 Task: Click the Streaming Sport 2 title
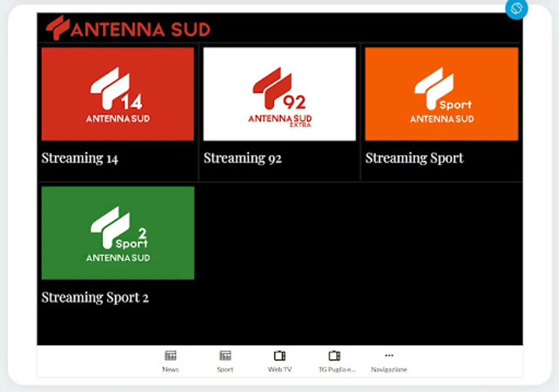coord(95,297)
